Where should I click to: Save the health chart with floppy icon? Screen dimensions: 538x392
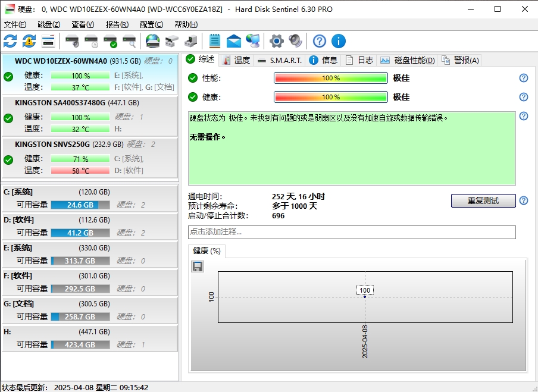tap(198, 266)
